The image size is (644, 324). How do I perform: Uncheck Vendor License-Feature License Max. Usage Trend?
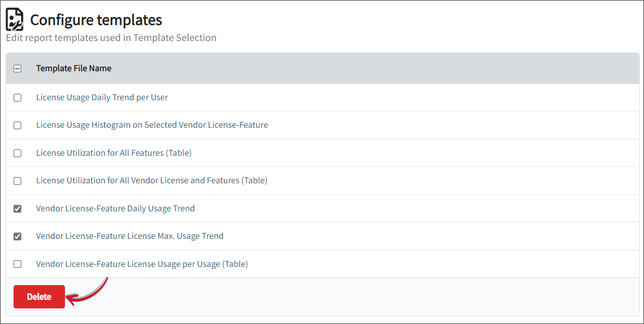point(17,236)
